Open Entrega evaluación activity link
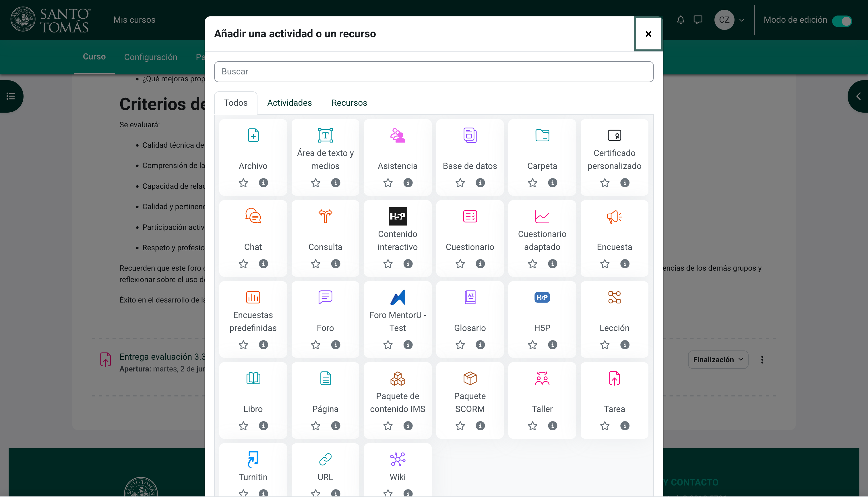The height and width of the screenshot is (497, 868). point(162,357)
